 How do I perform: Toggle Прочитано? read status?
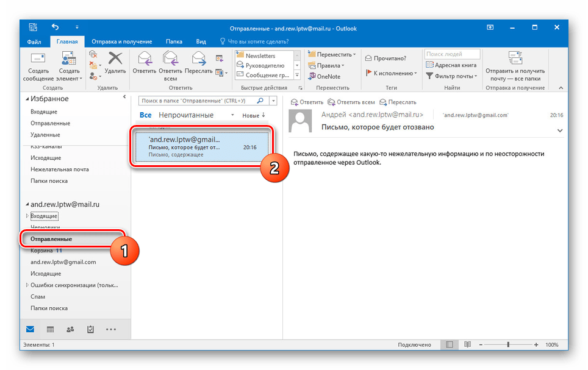tap(385, 58)
